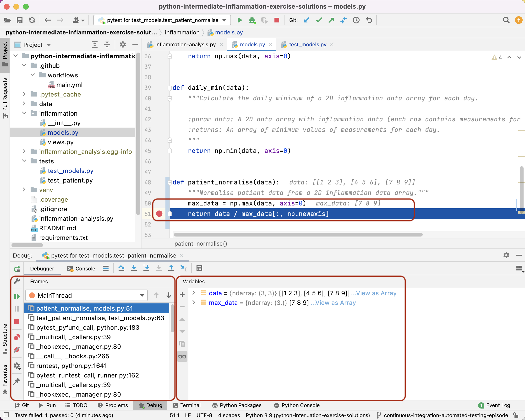Collapse the inflammation folder in Project tree

(24, 113)
